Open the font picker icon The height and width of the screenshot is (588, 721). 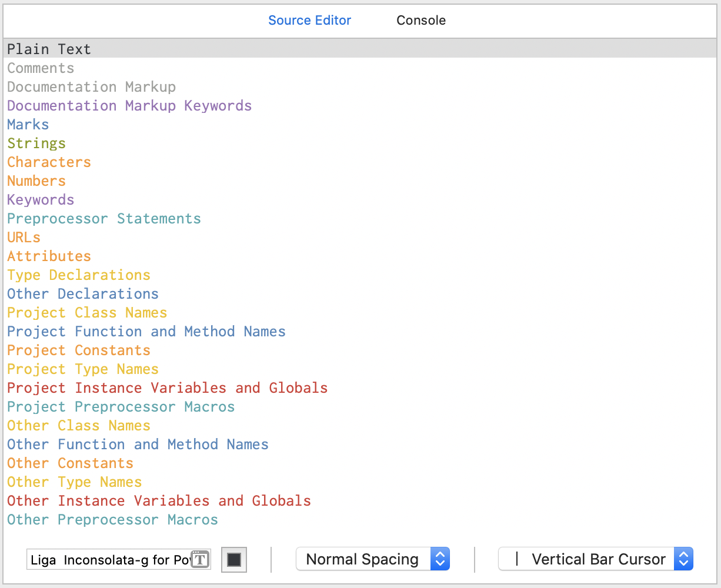tap(201, 560)
